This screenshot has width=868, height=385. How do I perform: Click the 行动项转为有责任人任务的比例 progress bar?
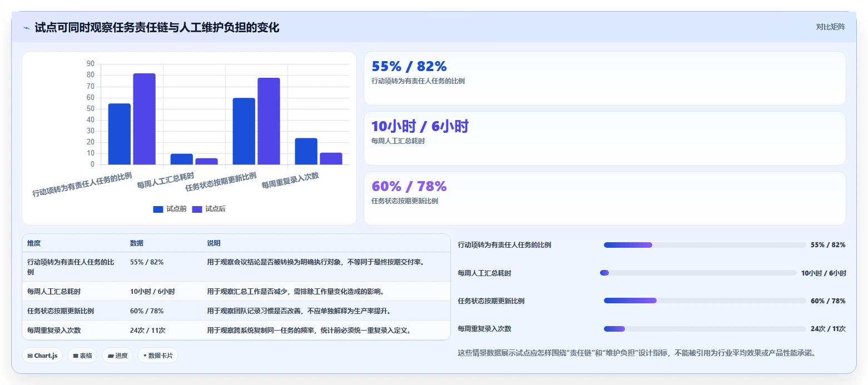(x=705, y=245)
